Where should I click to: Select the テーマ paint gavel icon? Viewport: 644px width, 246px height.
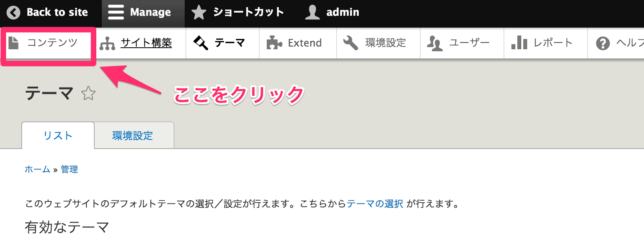[200, 43]
